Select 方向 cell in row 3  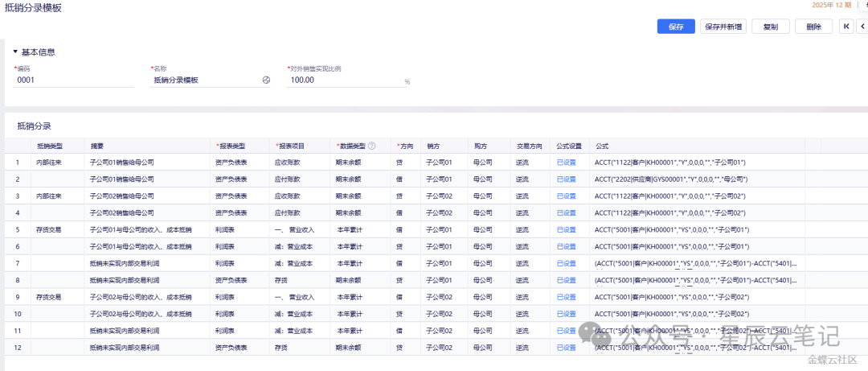point(399,196)
